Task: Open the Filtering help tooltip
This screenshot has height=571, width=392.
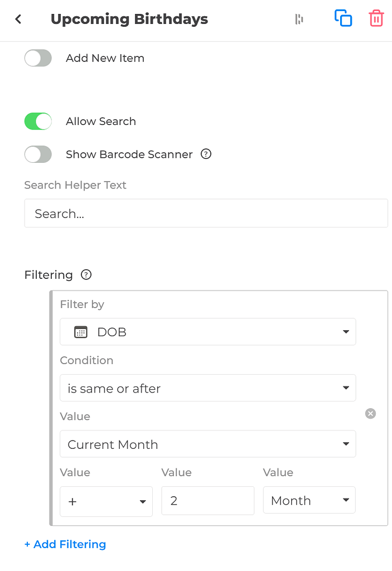Action: coord(86,274)
